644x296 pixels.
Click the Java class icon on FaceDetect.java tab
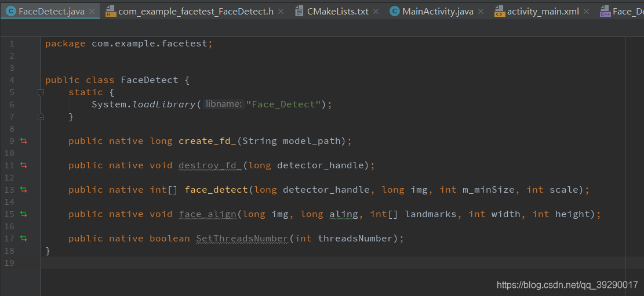click(x=12, y=12)
